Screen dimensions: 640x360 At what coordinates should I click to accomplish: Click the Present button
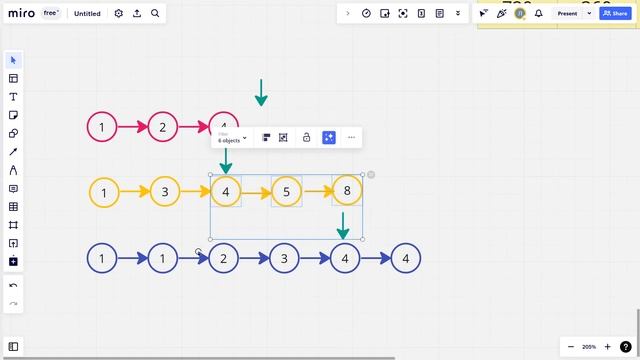pyautogui.click(x=567, y=13)
